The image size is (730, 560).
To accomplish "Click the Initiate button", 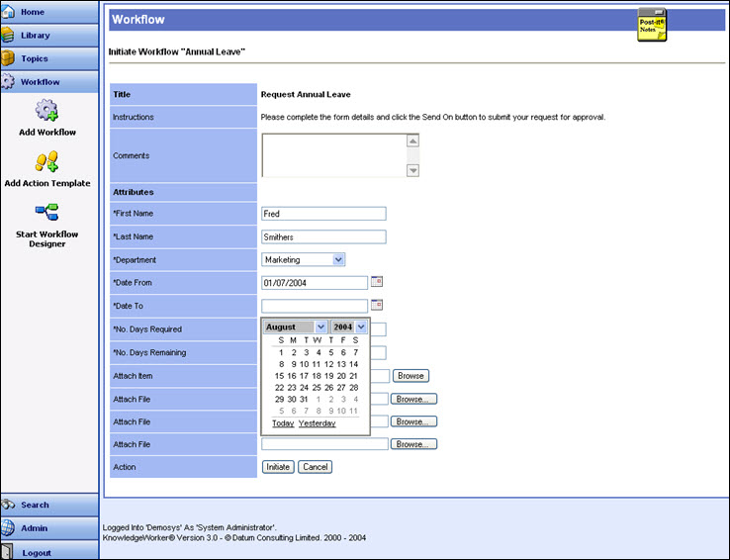I will (x=278, y=467).
